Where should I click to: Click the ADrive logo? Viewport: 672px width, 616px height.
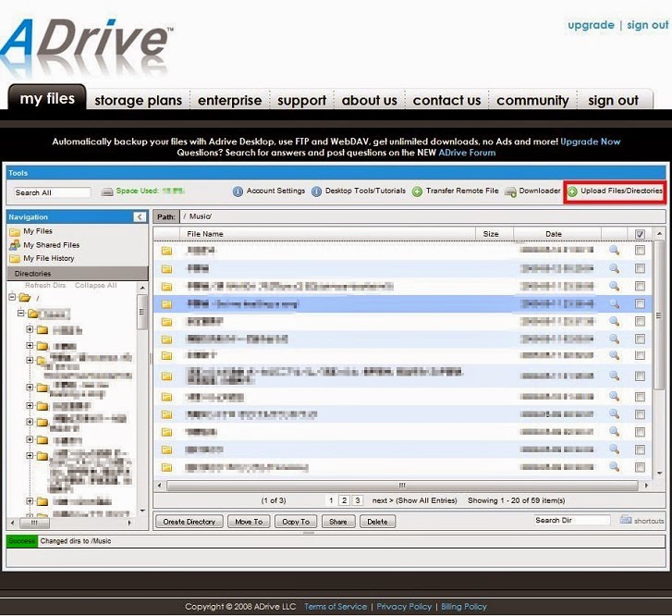click(x=87, y=46)
